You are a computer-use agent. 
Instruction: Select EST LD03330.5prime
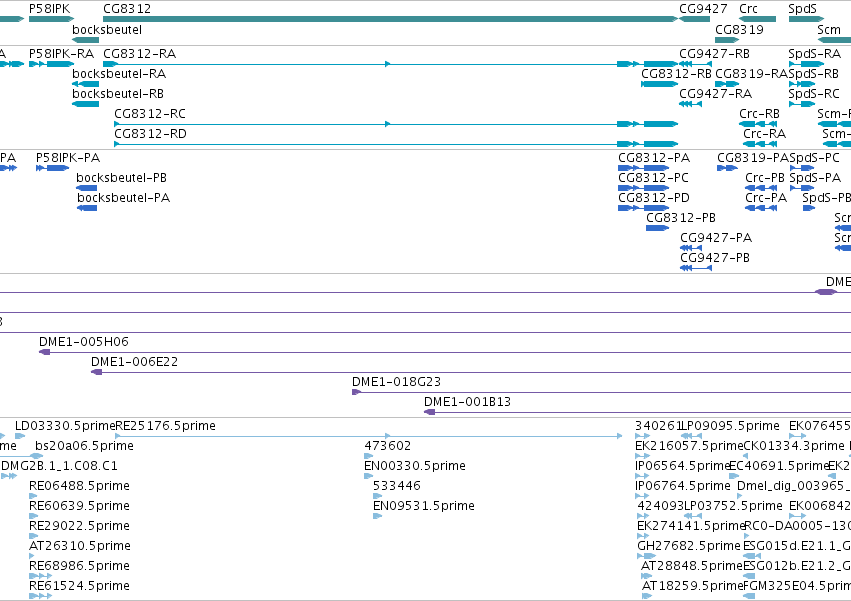[x=65, y=426]
